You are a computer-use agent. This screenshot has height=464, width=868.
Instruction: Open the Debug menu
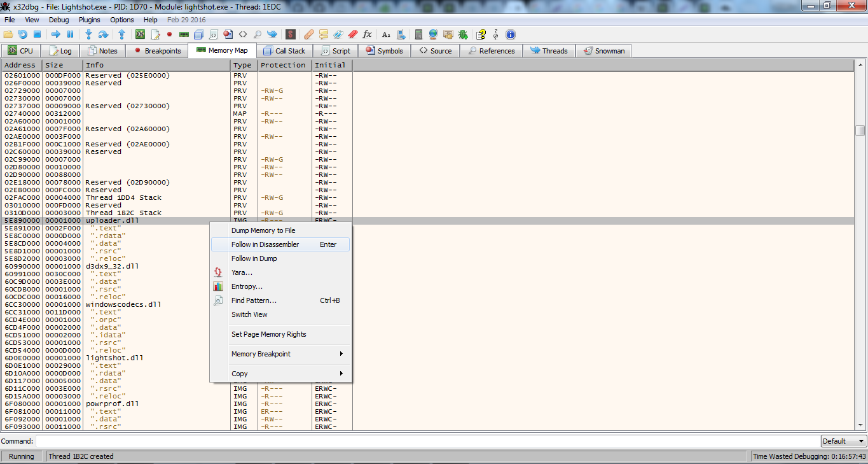coord(59,20)
